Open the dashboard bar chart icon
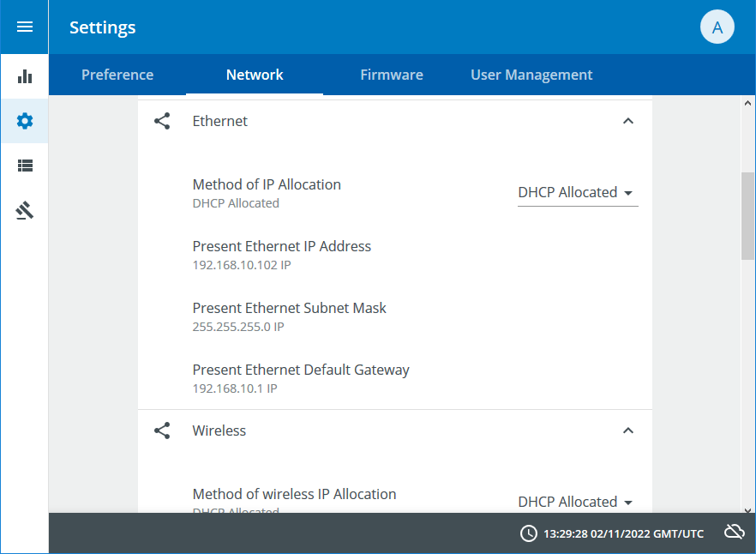This screenshot has width=756, height=554. pyautogui.click(x=25, y=76)
